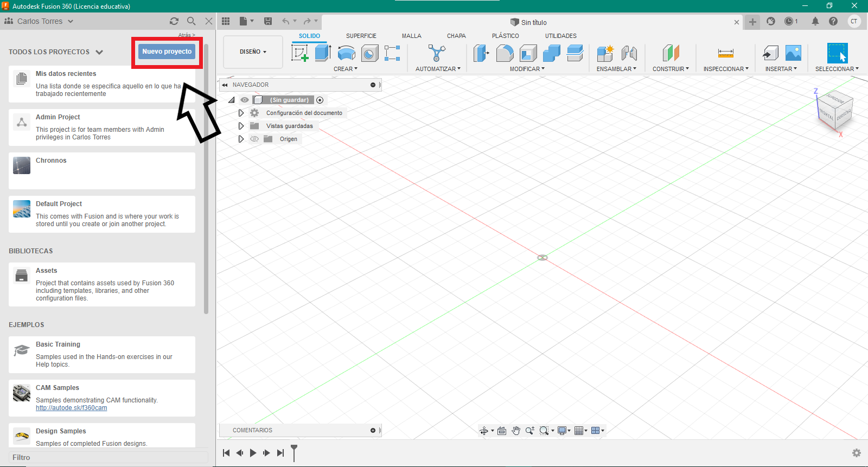The width and height of the screenshot is (868, 467).
Task: Click the Nuevo proyecto button
Action: (167, 52)
